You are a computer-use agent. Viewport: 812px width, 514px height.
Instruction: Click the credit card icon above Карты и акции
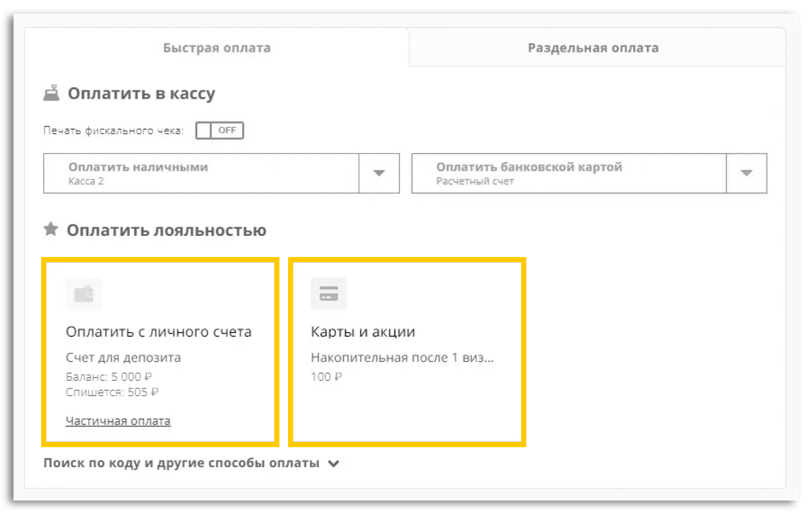(329, 294)
